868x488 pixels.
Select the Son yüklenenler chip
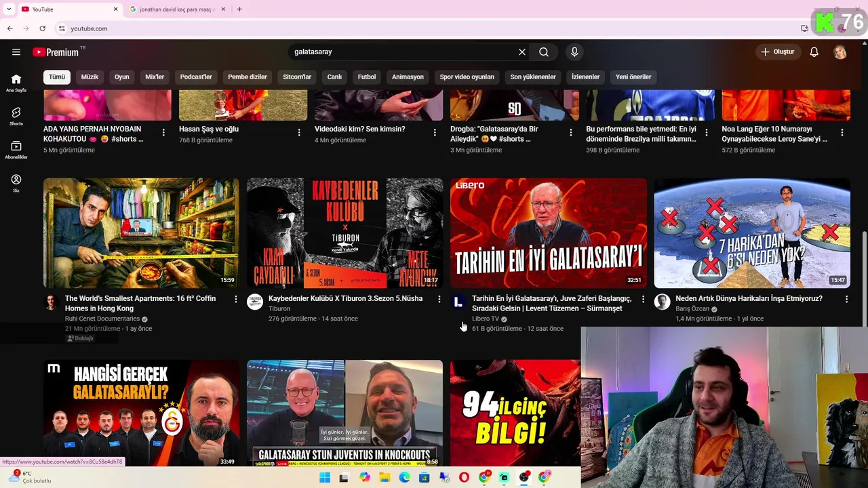pyautogui.click(x=533, y=77)
